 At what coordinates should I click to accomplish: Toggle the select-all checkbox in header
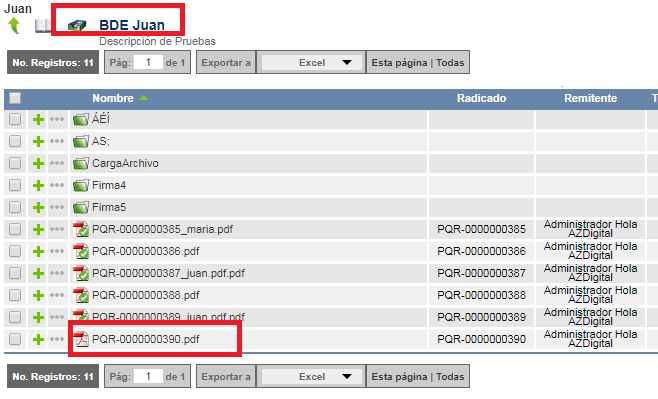click(15, 98)
